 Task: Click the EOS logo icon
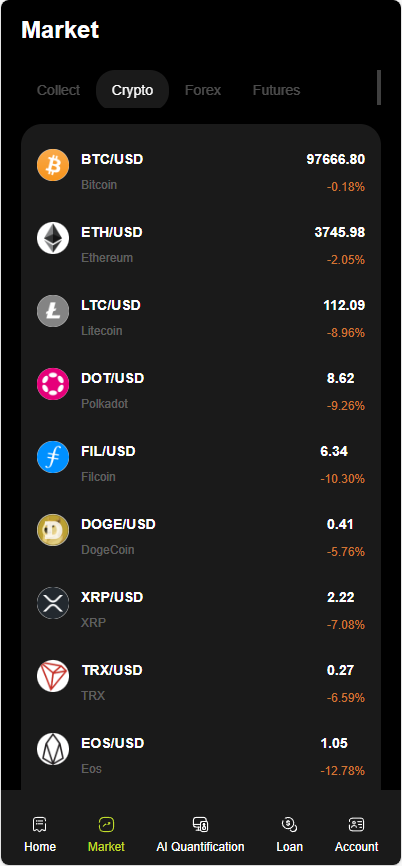[53, 748]
